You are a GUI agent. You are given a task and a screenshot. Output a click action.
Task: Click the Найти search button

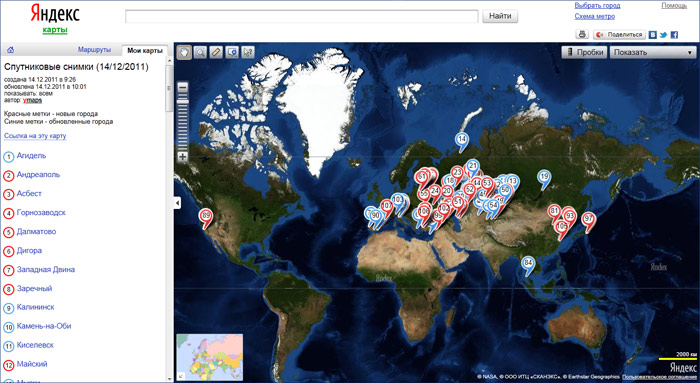500,16
